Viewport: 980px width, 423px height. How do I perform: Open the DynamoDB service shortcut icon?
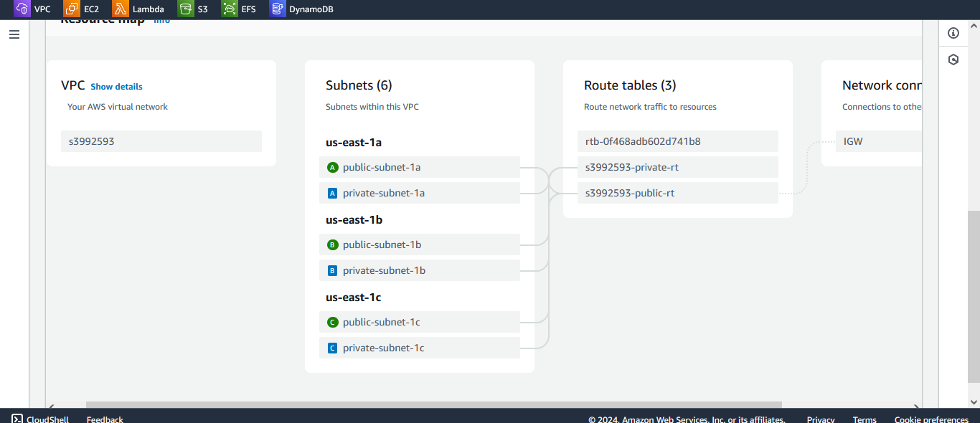coord(278,9)
